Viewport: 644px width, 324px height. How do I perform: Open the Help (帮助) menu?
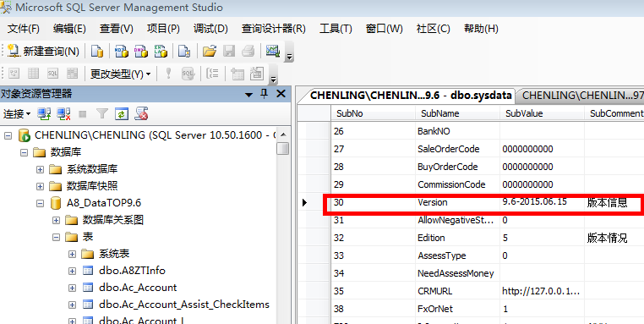pyautogui.click(x=481, y=29)
